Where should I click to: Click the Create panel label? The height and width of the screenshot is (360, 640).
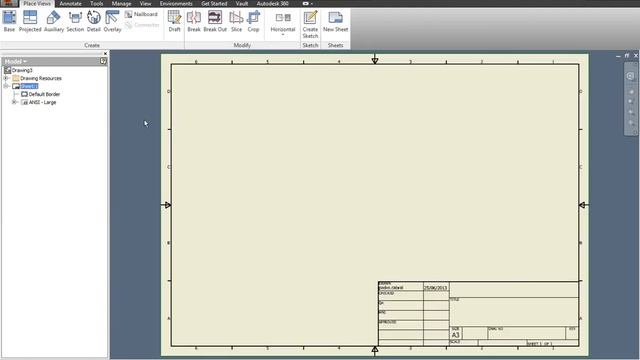click(92, 45)
